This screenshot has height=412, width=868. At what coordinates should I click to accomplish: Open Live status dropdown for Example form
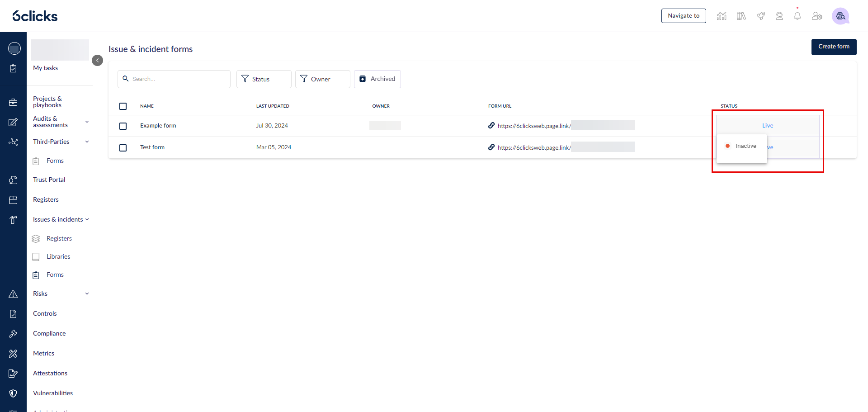tap(768, 126)
